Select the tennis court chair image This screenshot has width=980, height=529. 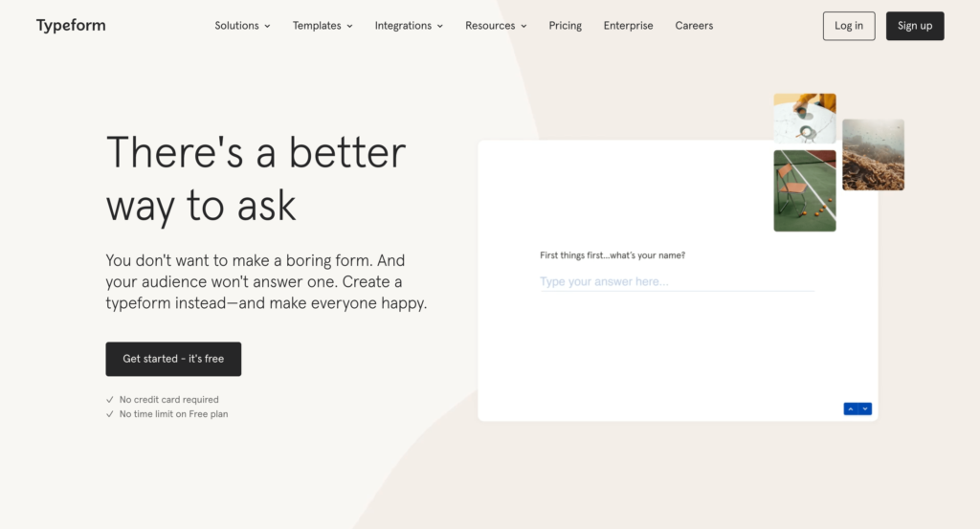point(804,190)
